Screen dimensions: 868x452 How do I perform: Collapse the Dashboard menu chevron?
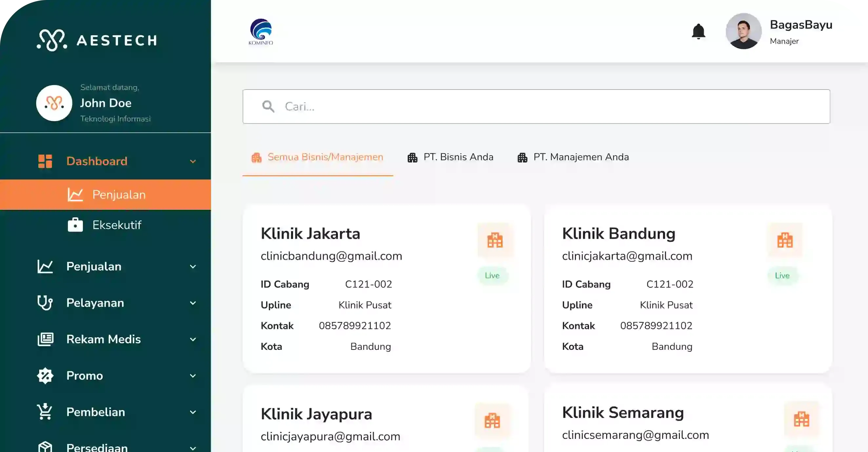tap(193, 161)
